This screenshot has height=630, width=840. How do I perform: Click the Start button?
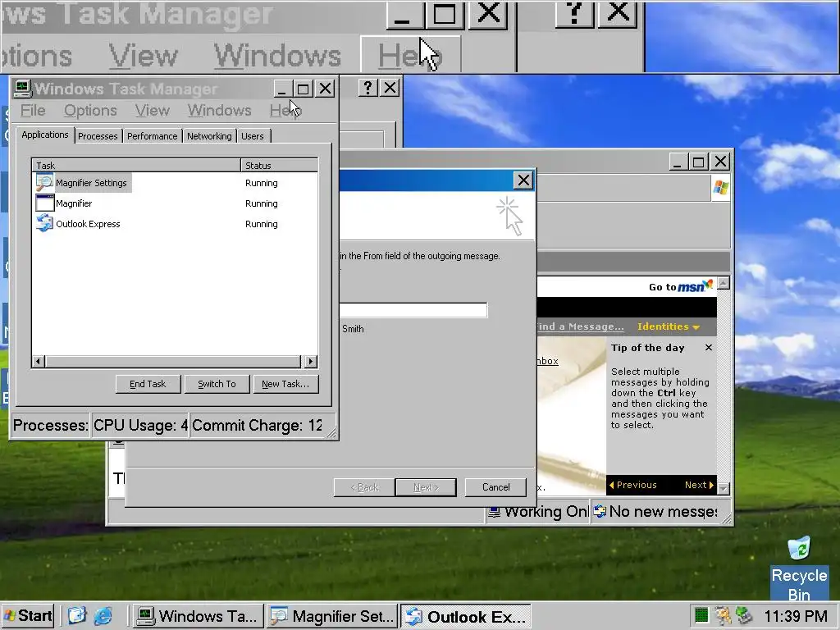[x=28, y=616]
